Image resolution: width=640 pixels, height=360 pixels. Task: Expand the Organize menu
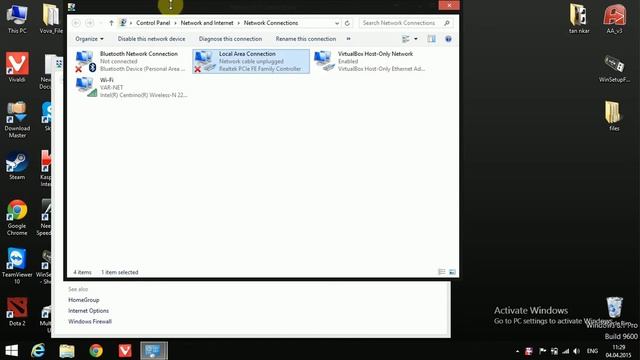pyautogui.click(x=89, y=39)
